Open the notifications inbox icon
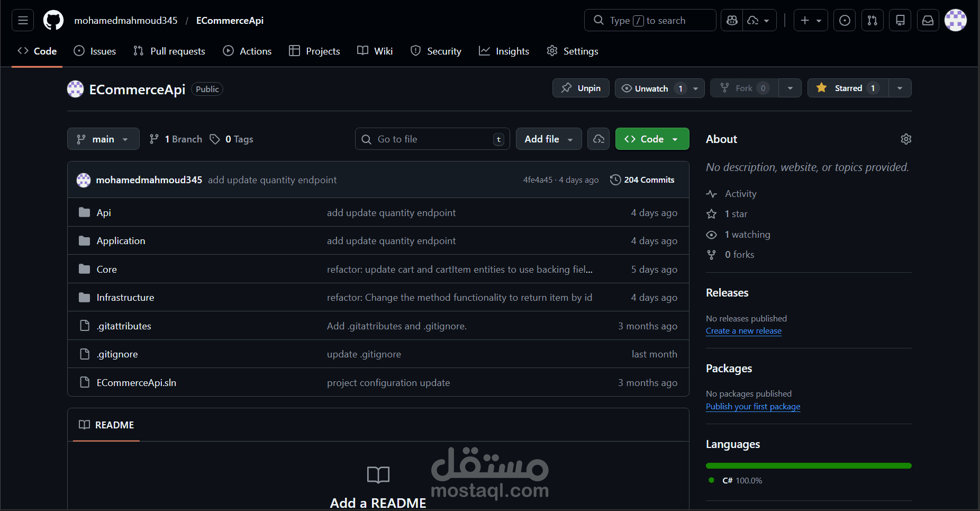 point(928,20)
